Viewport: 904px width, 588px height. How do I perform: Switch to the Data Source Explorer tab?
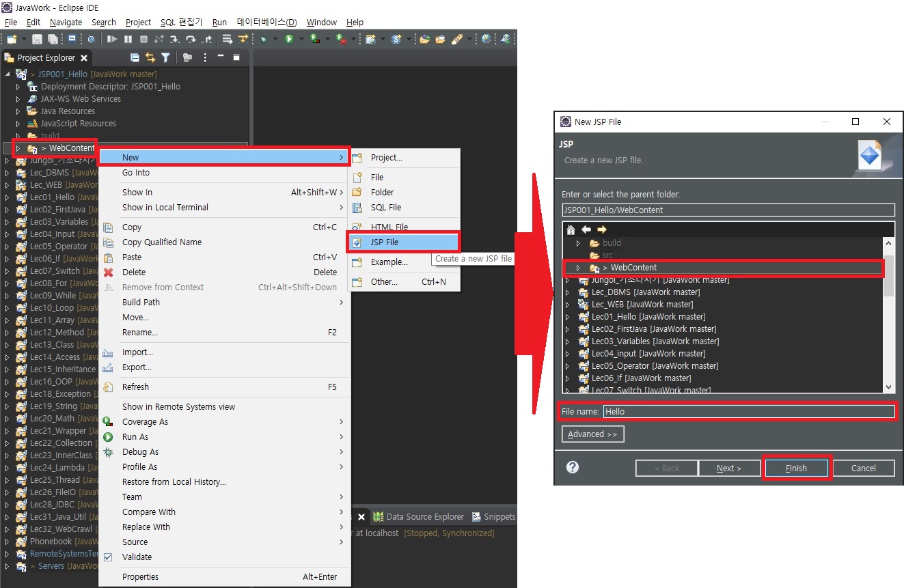tap(418, 517)
